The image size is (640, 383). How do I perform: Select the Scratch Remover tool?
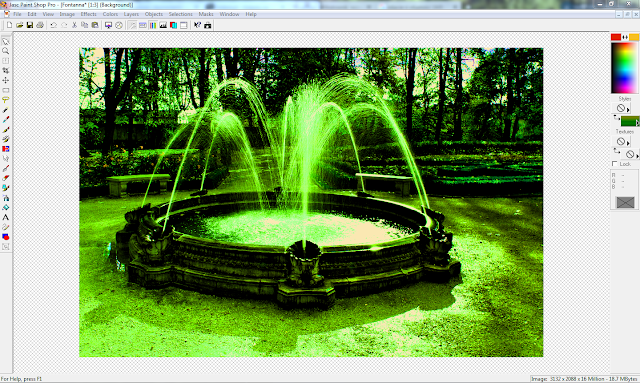click(x=6, y=168)
